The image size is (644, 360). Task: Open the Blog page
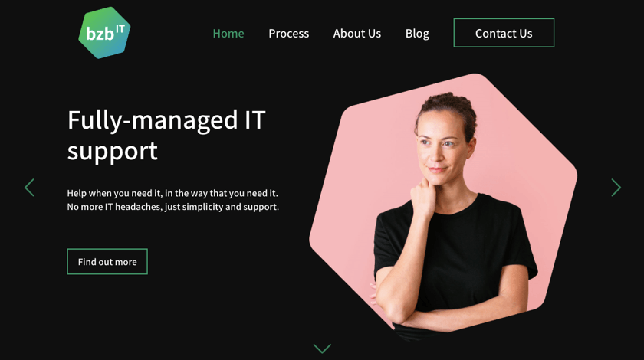coord(417,34)
